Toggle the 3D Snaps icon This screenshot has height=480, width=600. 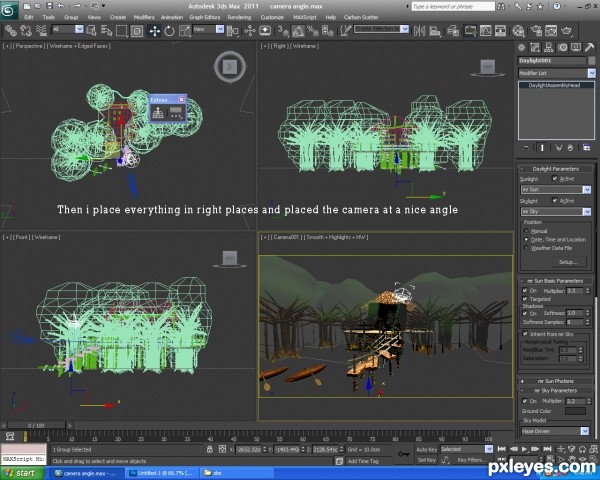coord(284,31)
